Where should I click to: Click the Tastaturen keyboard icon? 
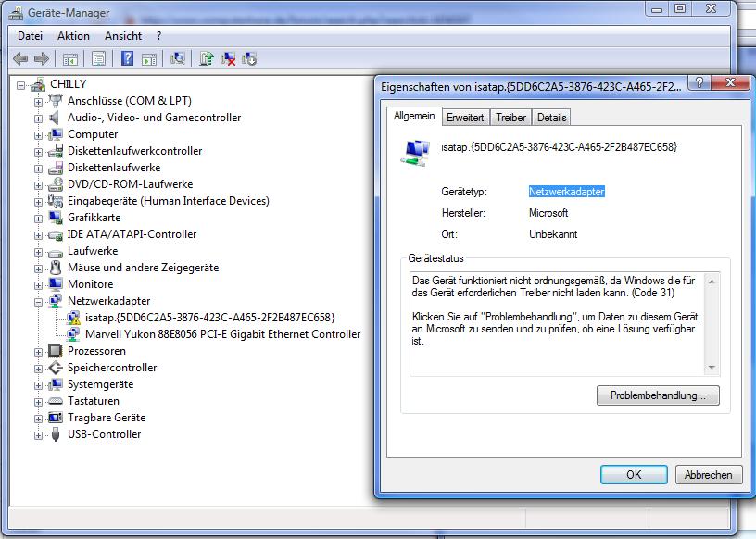coord(56,401)
